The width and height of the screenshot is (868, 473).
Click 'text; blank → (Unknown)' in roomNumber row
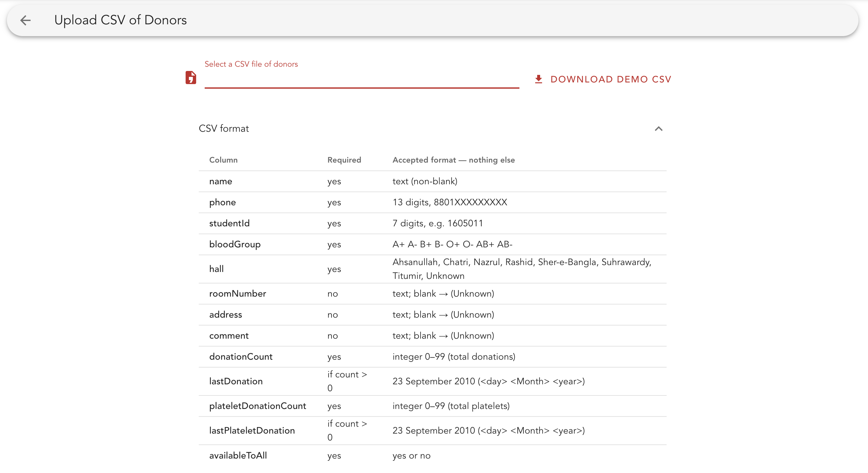(x=443, y=293)
